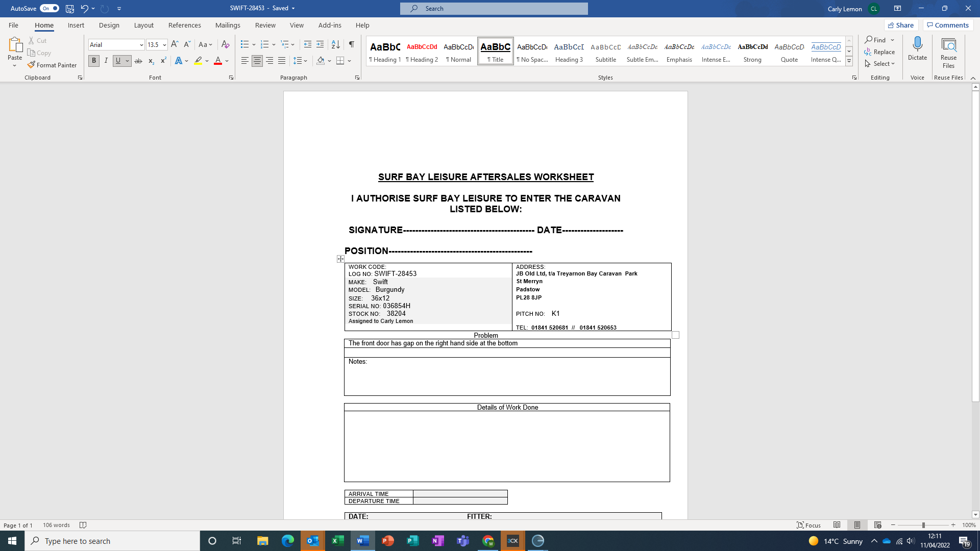Screen dimensions: 980x551
Task: Select the Strikethrough icon
Action: coord(138,61)
